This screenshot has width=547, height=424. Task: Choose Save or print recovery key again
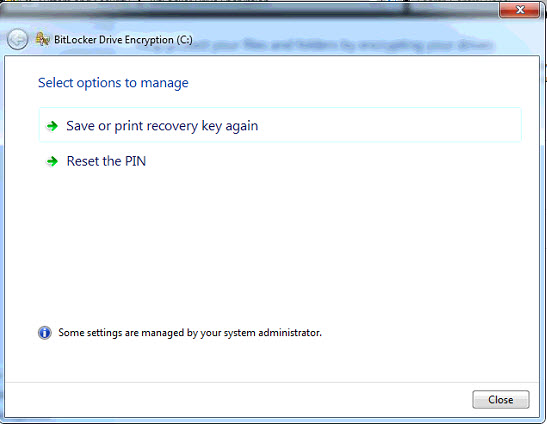coord(280,125)
